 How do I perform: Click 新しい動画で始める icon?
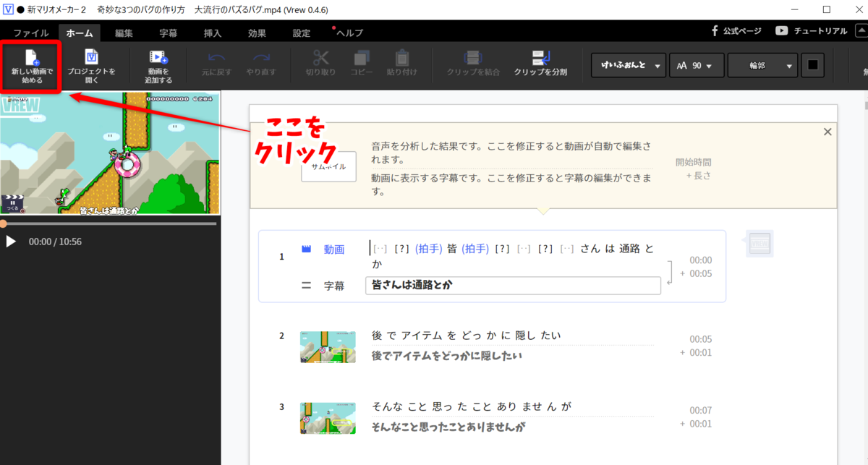coord(32,58)
